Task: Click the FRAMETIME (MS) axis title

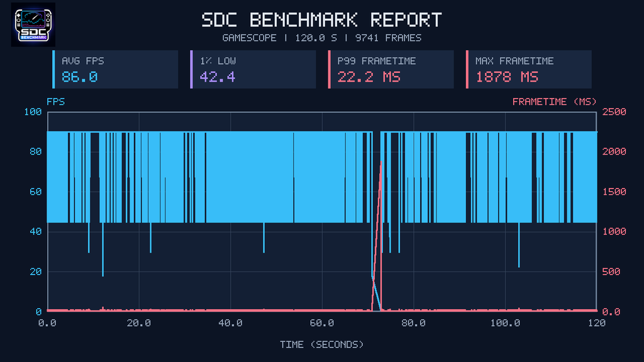Action: point(555,101)
